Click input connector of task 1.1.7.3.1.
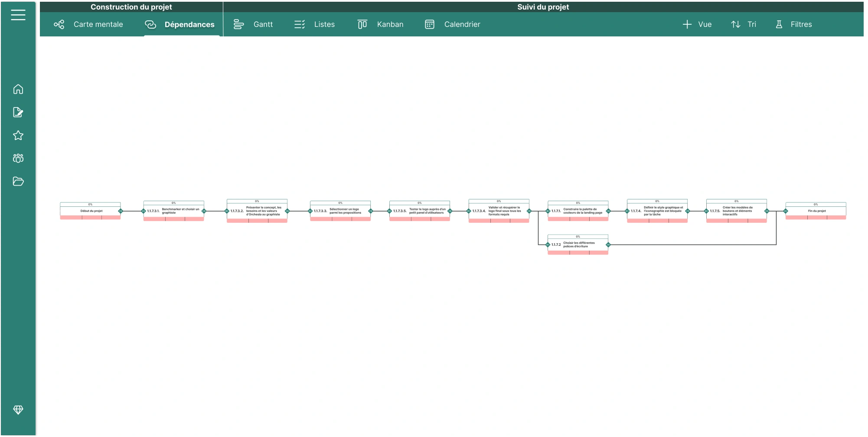The width and height of the screenshot is (868, 437). (144, 211)
